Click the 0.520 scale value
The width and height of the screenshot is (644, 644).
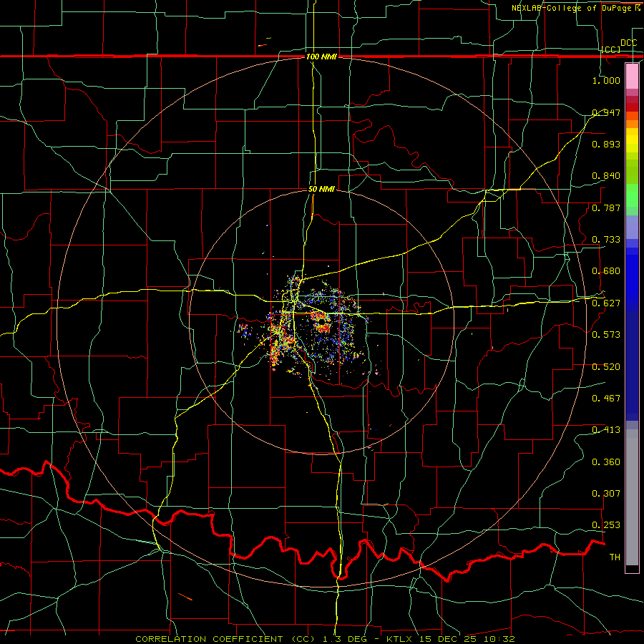point(606,367)
